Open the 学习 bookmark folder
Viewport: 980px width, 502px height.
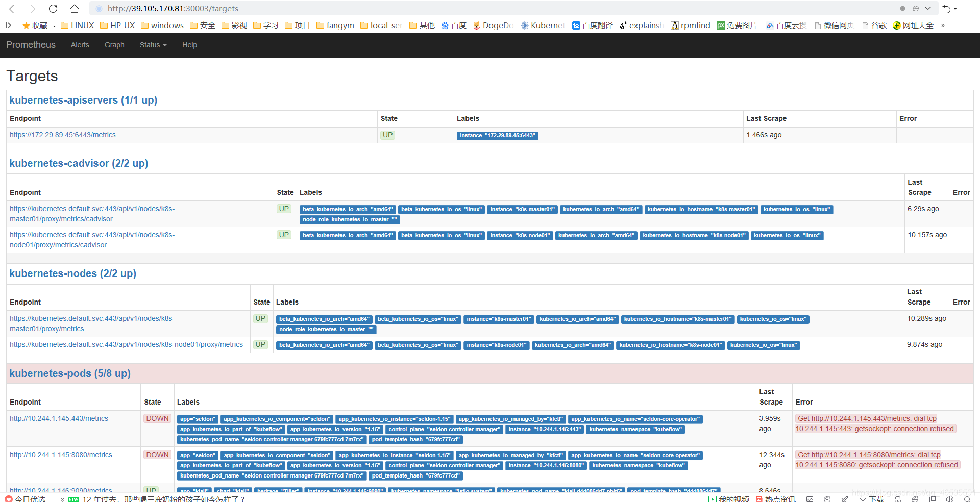click(x=266, y=25)
